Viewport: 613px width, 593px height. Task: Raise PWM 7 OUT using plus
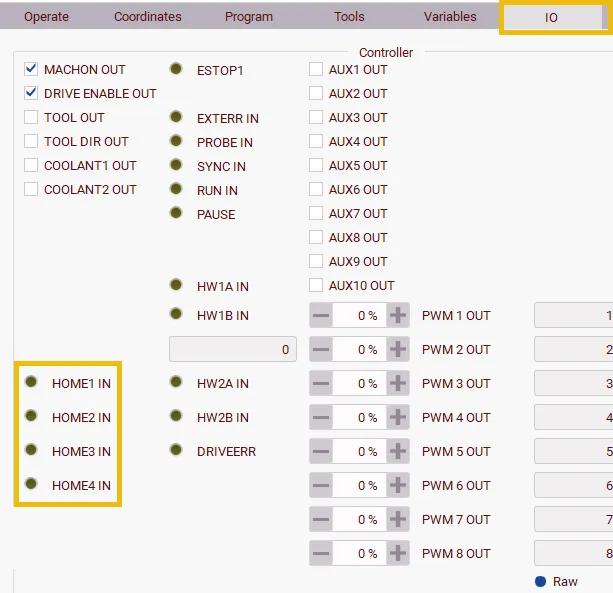[x=398, y=519]
